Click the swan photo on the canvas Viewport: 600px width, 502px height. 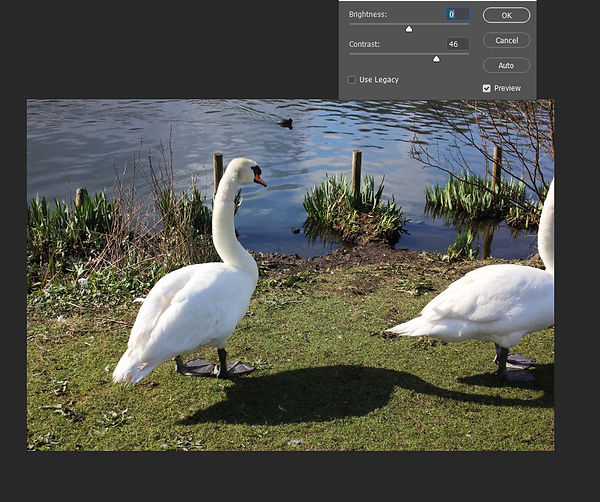point(290,275)
